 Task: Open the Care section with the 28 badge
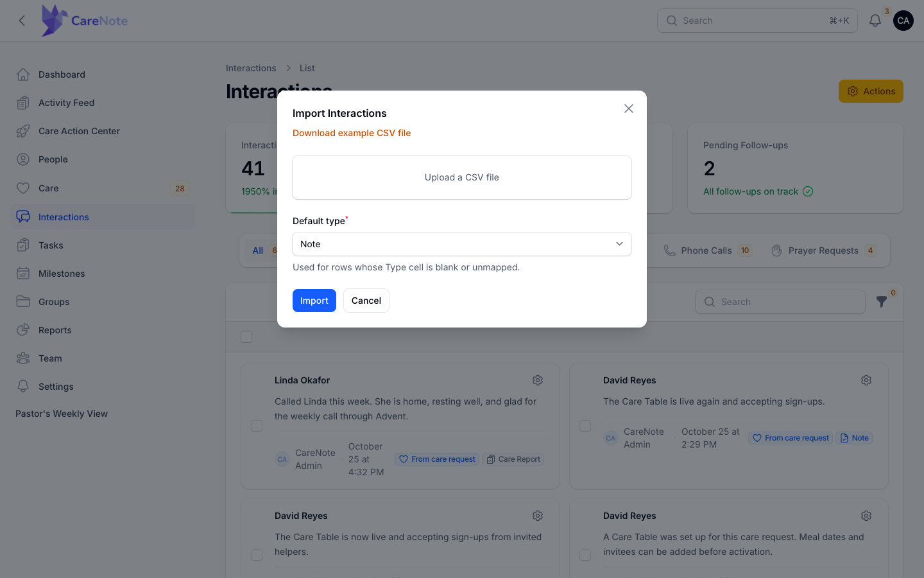click(x=103, y=188)
